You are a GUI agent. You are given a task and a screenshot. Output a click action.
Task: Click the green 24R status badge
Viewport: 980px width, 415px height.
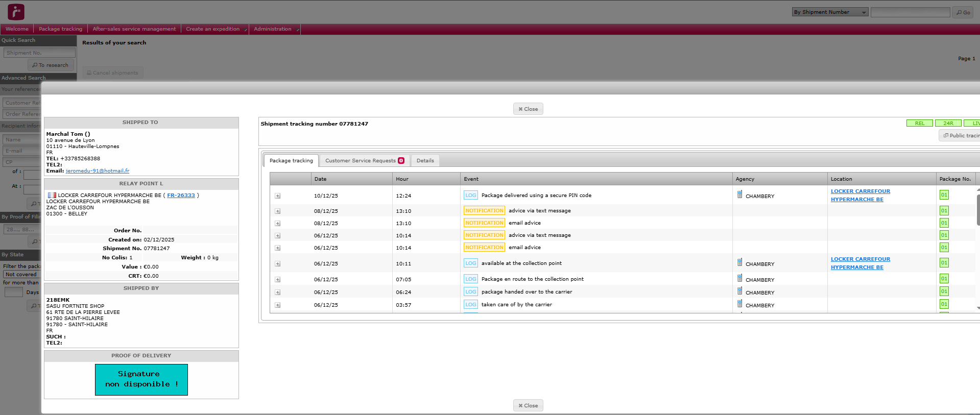pos(948,124)
